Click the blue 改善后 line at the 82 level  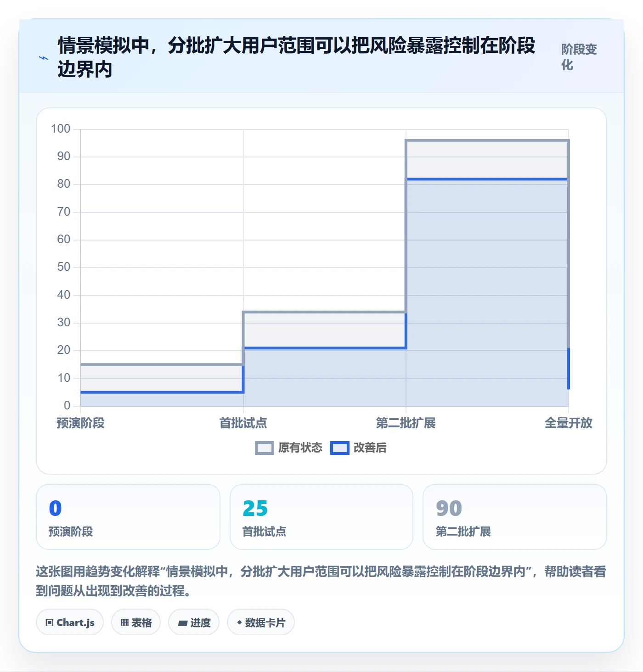pyautogui.click(x=487, y=179)
